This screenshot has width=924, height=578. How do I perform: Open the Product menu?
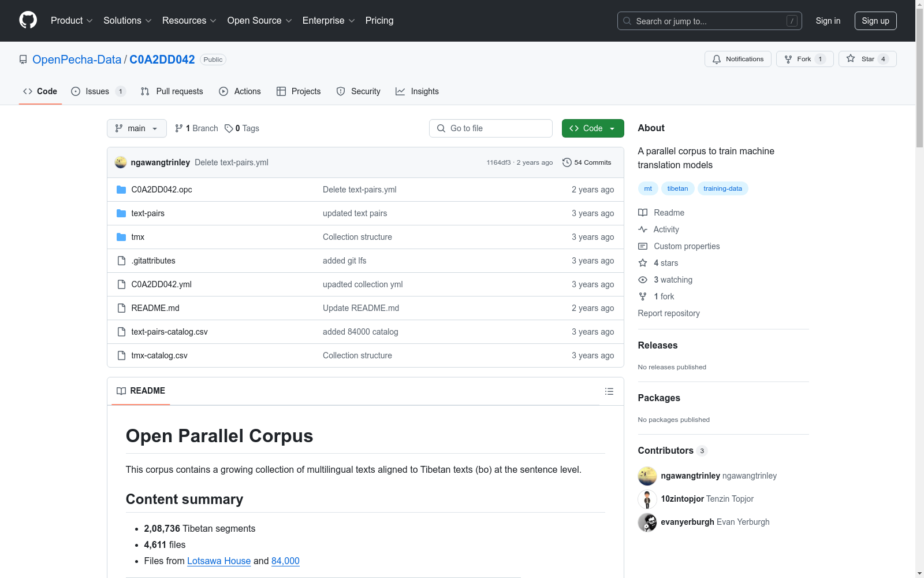tap(72, 21)
